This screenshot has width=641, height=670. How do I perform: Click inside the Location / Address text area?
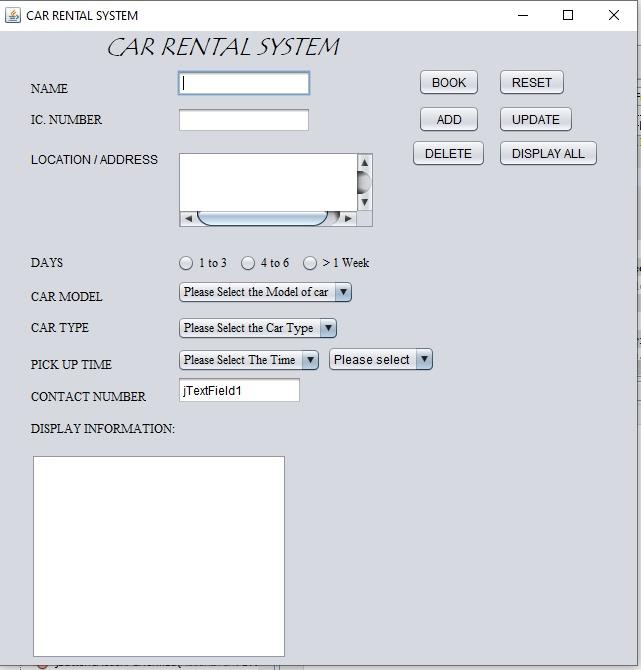(x=268, y=182)
